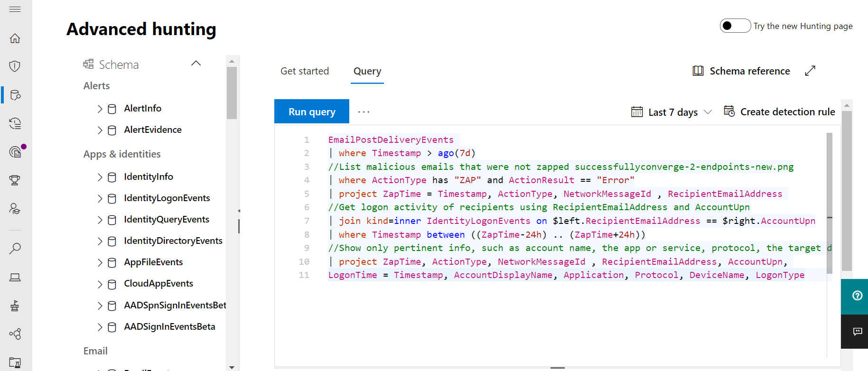Viewport: 868px width, 371px height.
Task: Click the Alerts section heading
Action: 96,86
